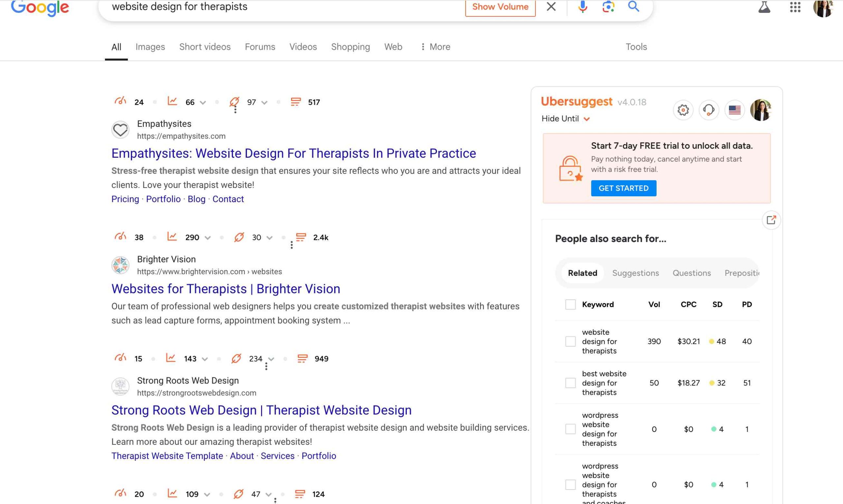Check 'therapists and coaches' keyword row
Viewport: 843px width, 504px height.
[x=570, y=484]
